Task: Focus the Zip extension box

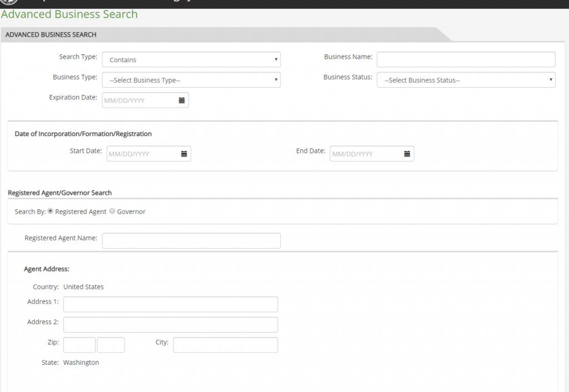Action: (x=111, y=345)
